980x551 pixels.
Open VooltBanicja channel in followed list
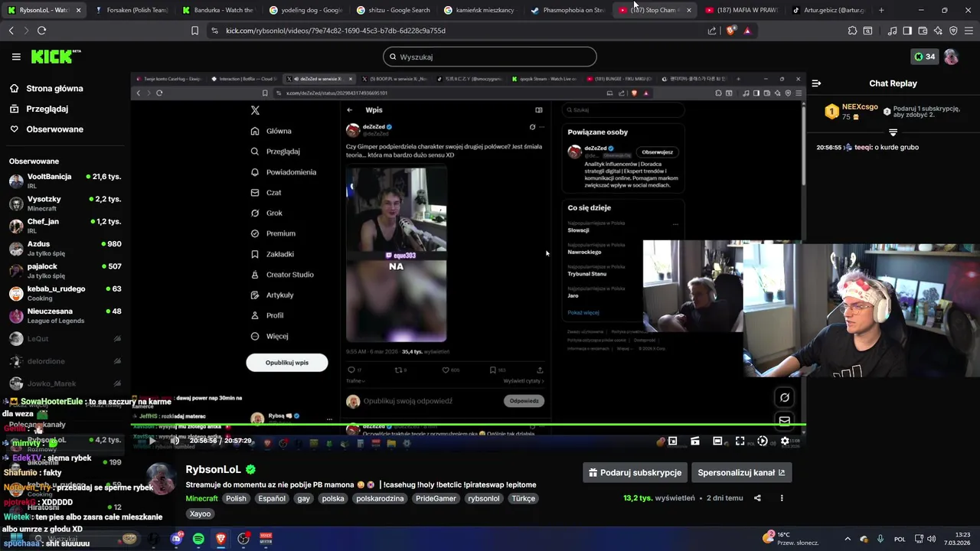click(x=65, y=181)
